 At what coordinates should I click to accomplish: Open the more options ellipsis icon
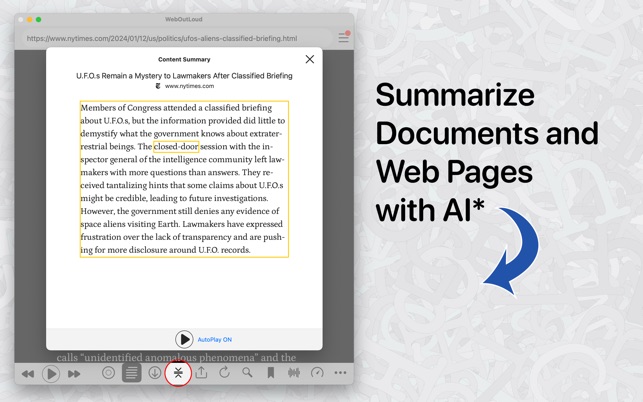340,372
